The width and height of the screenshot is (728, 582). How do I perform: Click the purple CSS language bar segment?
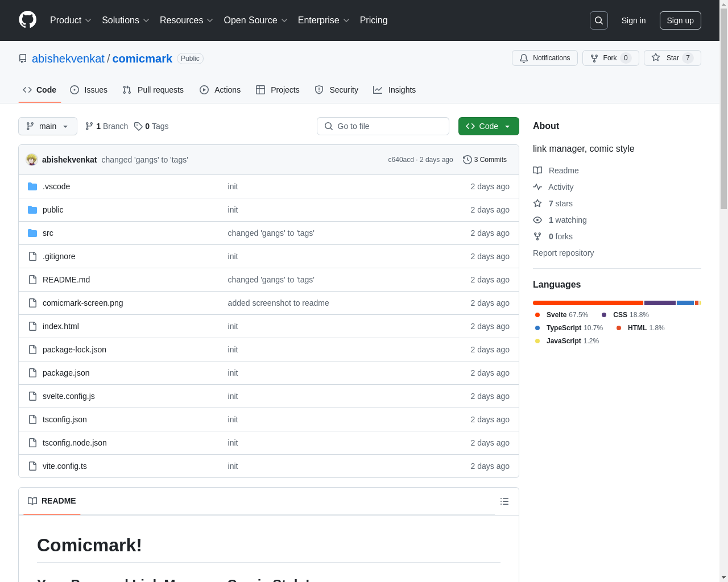pos(660,303)
